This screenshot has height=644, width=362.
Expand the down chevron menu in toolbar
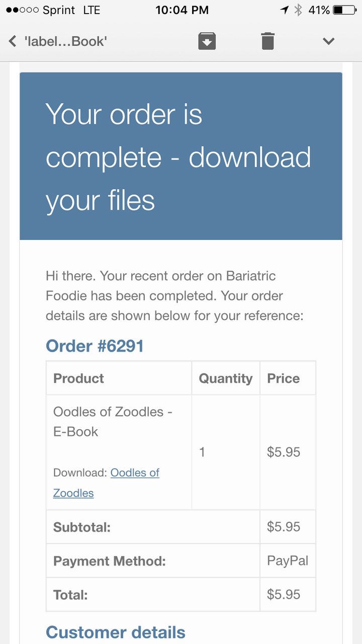[x=328, y=41]
